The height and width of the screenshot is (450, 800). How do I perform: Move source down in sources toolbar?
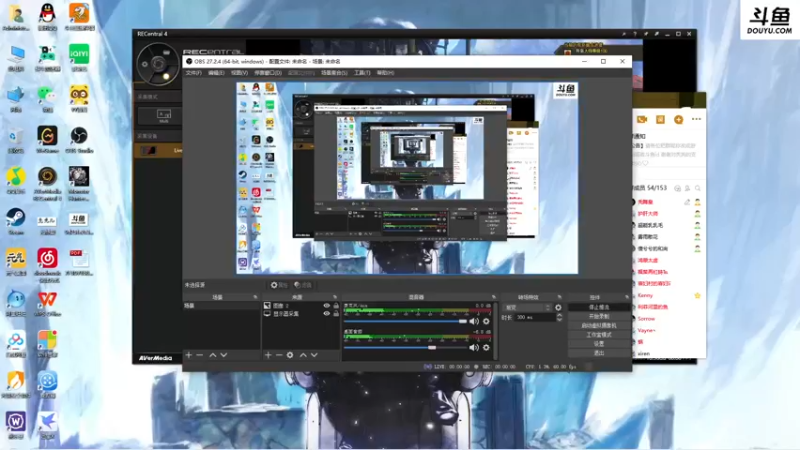(314, 355)
